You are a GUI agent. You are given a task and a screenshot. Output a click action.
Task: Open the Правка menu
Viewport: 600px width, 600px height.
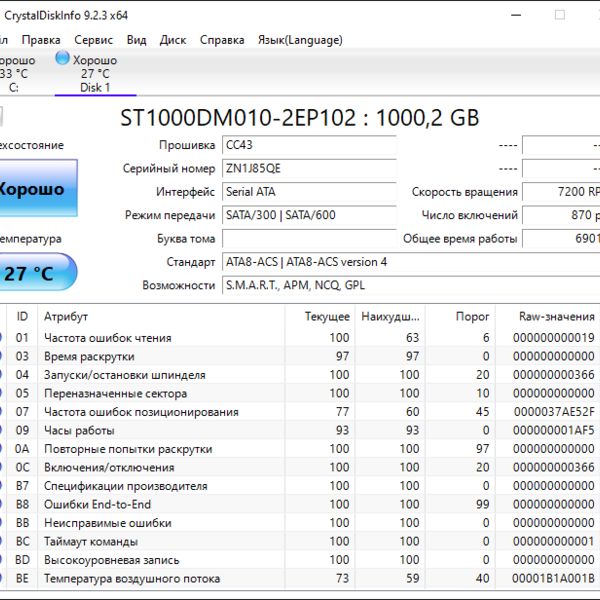(x=41, y=40)
